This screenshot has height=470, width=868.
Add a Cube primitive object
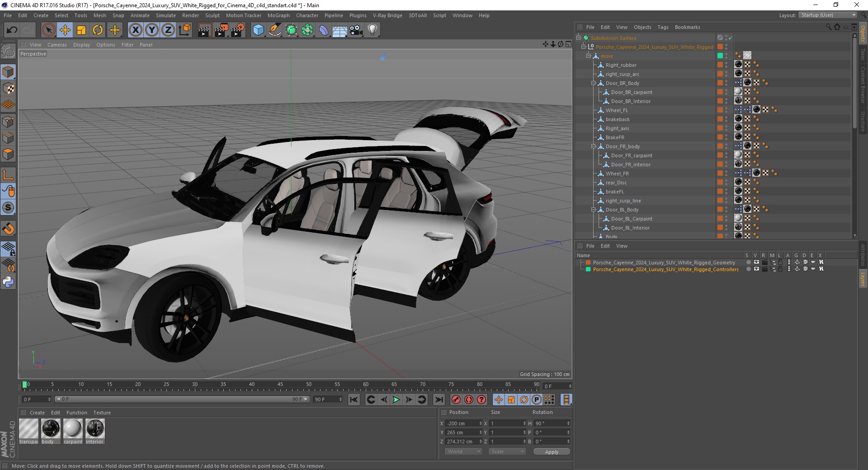click(258, 30)
